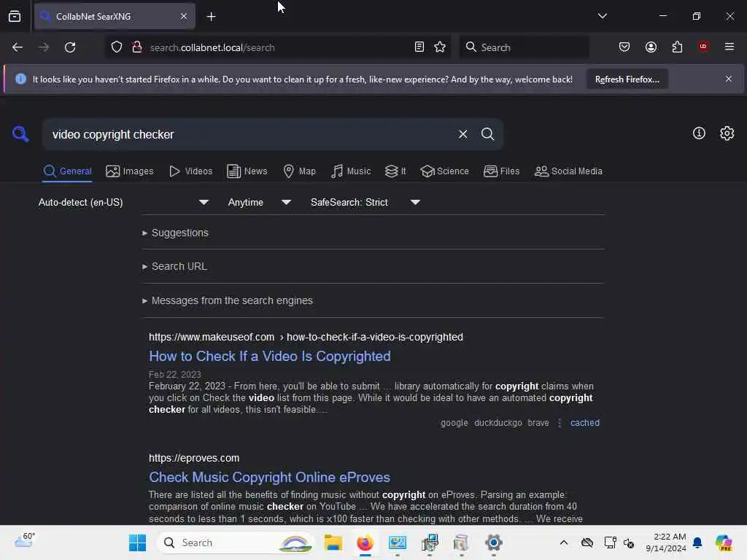
Task: Open the https://eproves.com URL link
Action: (x=194, y=458)
